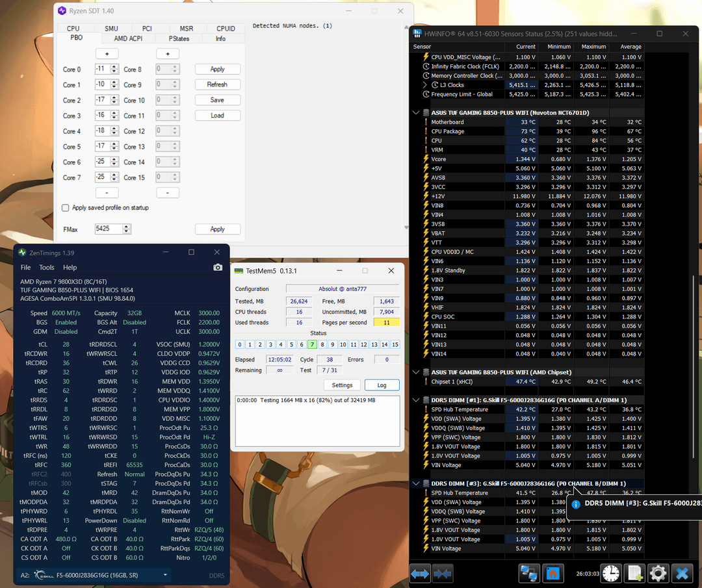The width and height of the screenshot is (702, 588).
Task: Click the - button below Core 15 column
Action: [168, 192]
